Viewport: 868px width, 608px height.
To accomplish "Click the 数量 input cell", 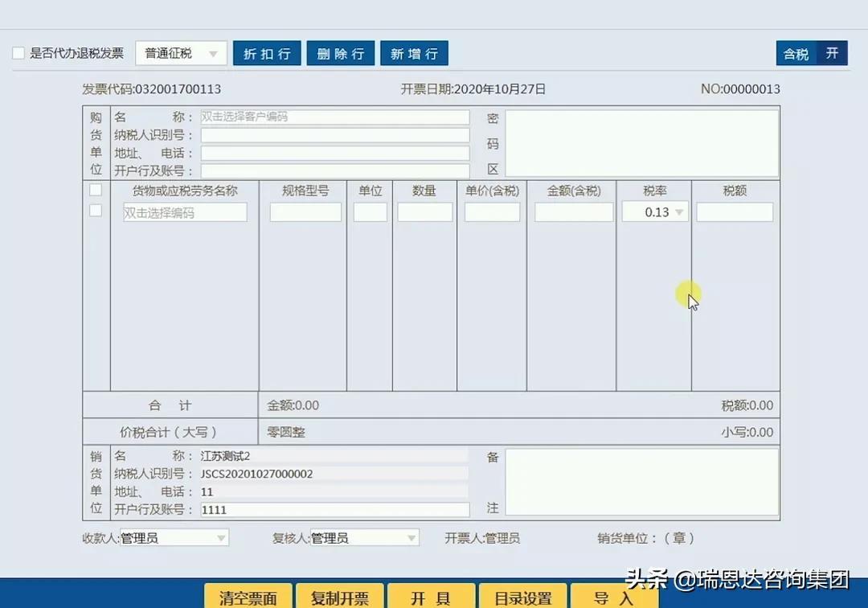I will click(x=425, y=212).
